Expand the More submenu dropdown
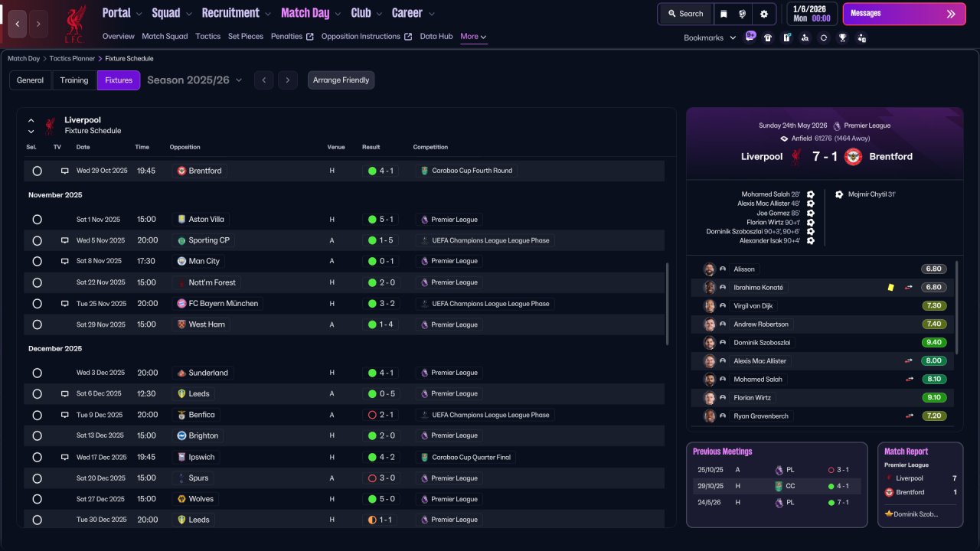980x551 pixels. click(473, 37)
